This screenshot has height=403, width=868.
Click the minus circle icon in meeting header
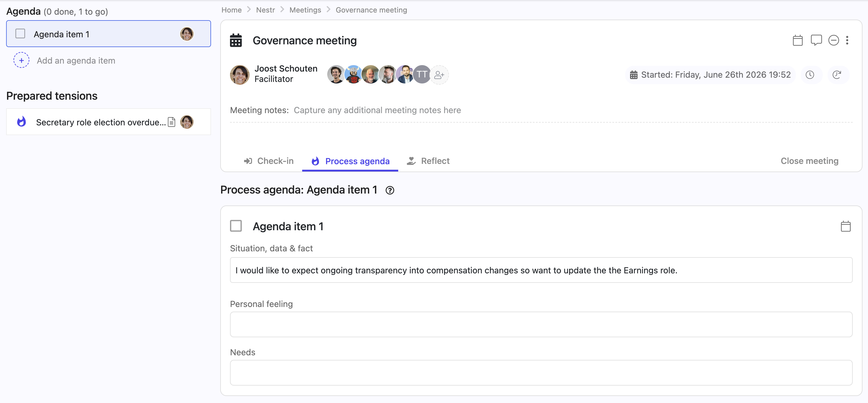pyautogui.click(x=834, y=40)
